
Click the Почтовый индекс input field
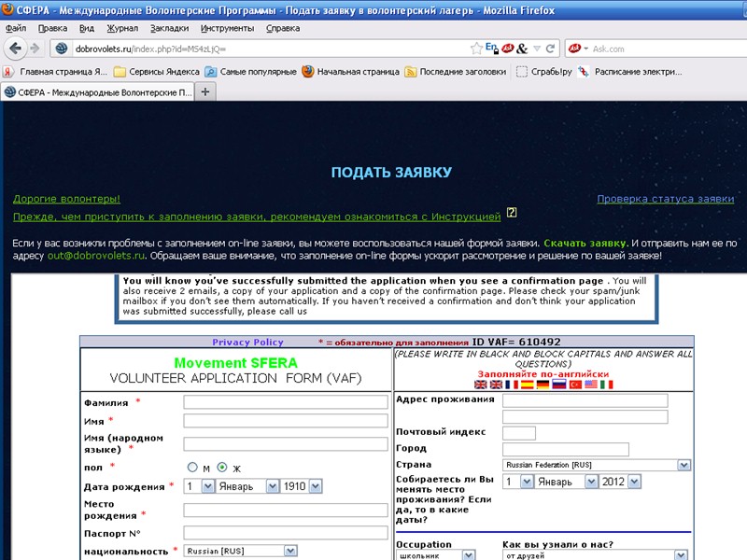coord(519,433)
